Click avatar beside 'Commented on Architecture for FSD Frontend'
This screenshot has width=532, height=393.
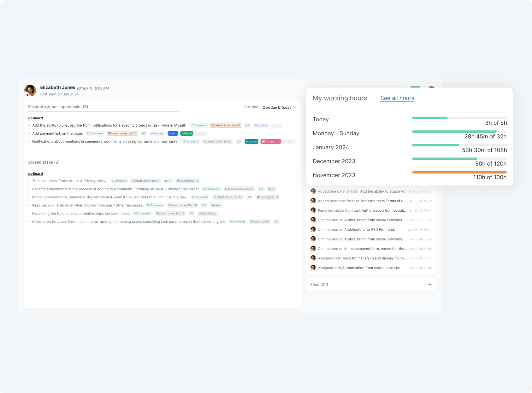tap(313, 229)
